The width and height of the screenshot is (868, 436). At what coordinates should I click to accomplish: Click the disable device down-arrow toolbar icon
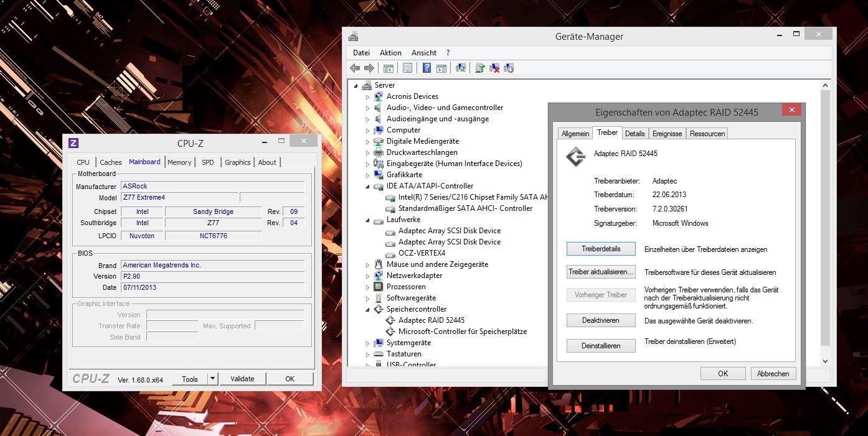point(509,68)
